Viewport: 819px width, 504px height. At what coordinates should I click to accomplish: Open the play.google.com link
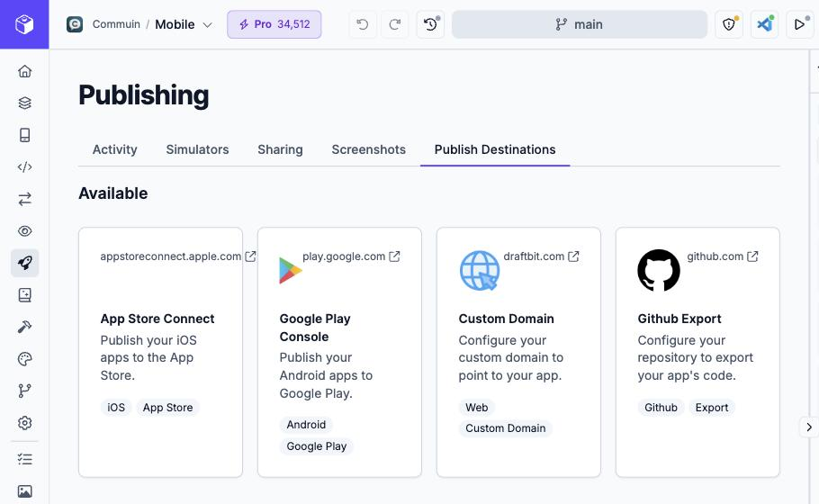click(x=344, y=256)
